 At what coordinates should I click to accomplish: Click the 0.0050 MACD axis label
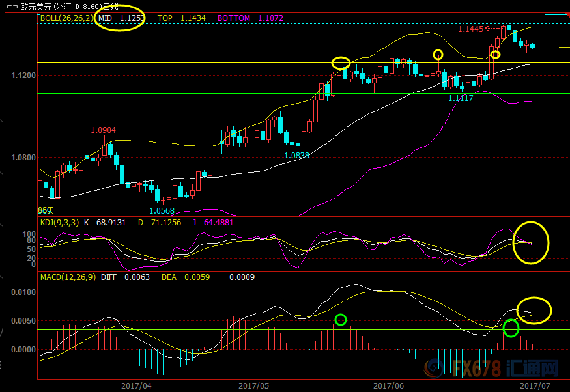(23, 321)
